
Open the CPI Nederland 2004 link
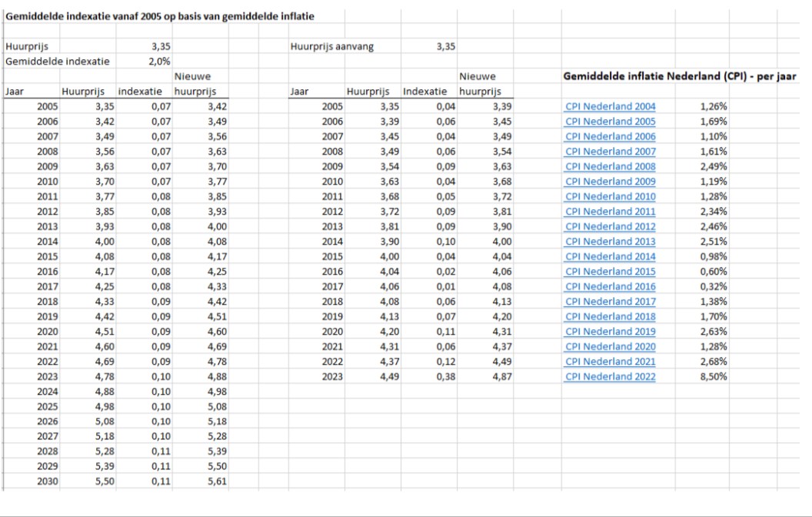[610, 107]
